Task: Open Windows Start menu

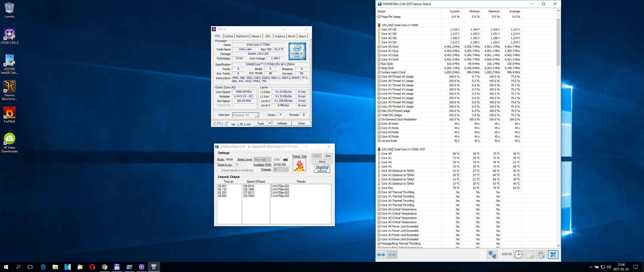Action: click(6, 267)
